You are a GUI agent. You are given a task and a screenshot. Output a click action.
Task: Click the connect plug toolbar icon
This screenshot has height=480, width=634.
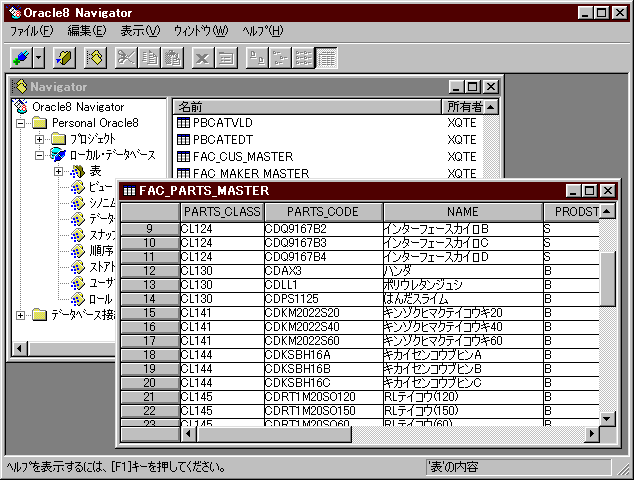click(21, 58)
